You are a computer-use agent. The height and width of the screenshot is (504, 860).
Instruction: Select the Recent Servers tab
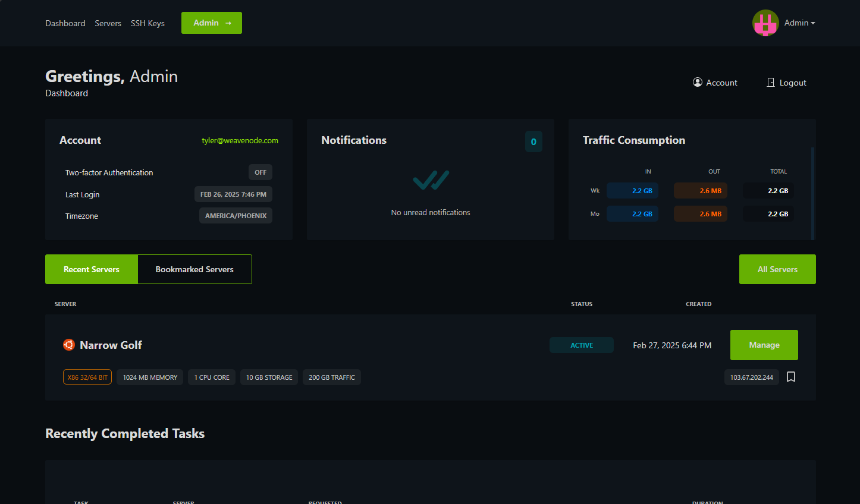pos(92,269)
